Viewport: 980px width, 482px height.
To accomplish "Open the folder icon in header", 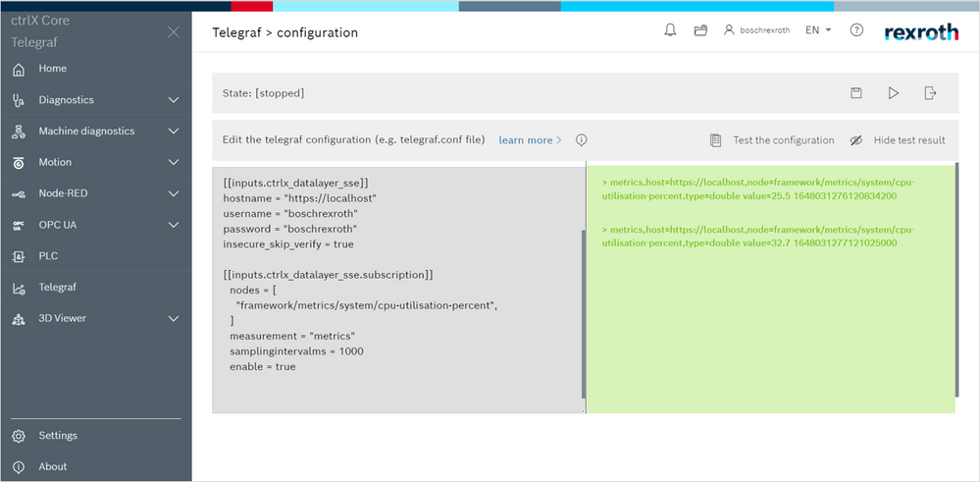I will pyautogui.click(x=700, y=30).
